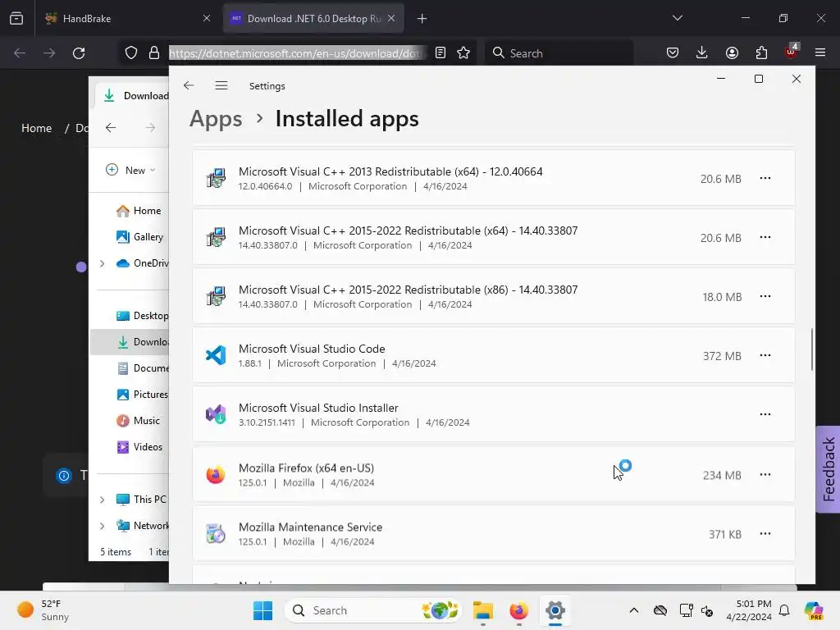
Task: Go back in the Settings window
Action: coord(188,85)
